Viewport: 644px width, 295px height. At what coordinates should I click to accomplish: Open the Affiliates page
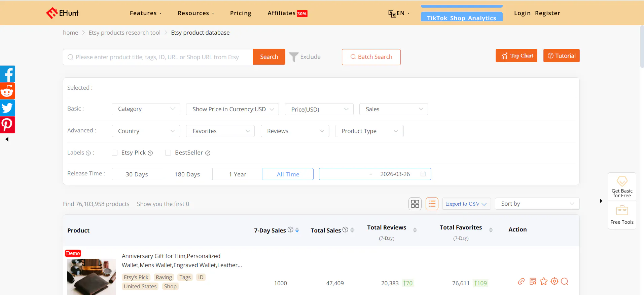tap(287, 13)
